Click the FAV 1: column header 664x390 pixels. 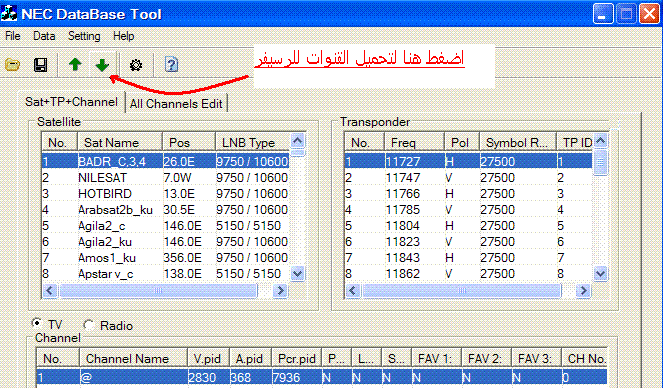(436, 358)
